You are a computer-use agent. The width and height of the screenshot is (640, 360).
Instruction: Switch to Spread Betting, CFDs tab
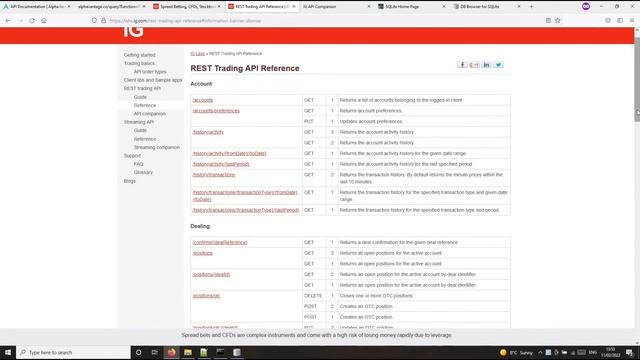click(186, 7)
